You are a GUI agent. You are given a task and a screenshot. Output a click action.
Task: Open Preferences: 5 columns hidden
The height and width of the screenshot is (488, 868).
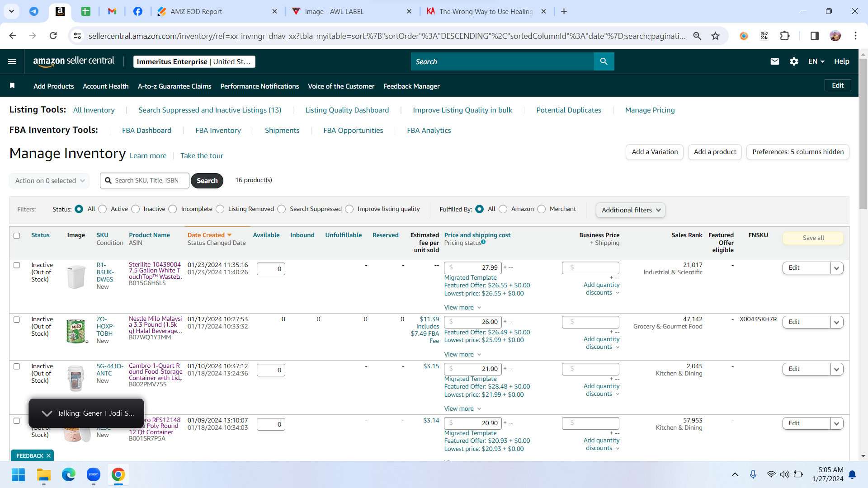tap(798, 152)
